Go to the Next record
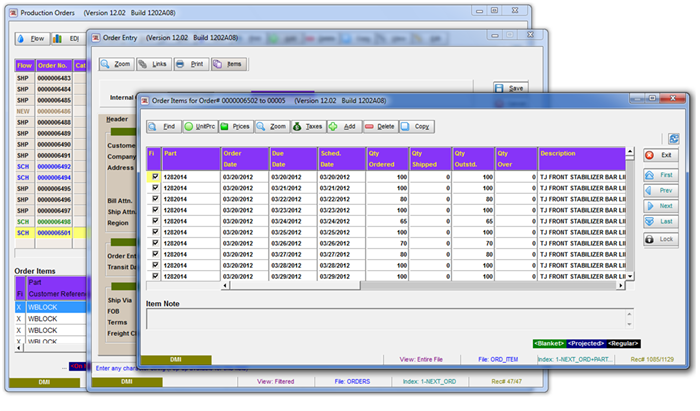 click(661, 206)
